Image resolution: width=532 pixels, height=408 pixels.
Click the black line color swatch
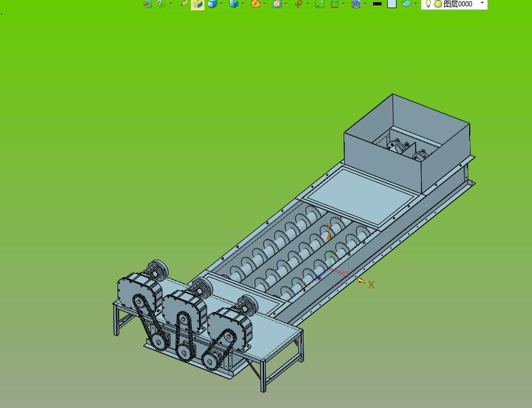[x=377, y=3]
